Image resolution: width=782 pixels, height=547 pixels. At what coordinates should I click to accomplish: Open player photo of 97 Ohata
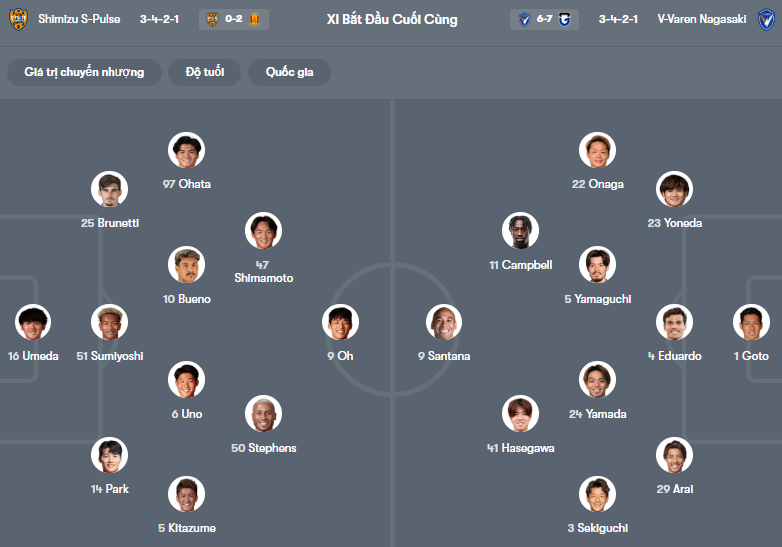(x=187, y=151)
